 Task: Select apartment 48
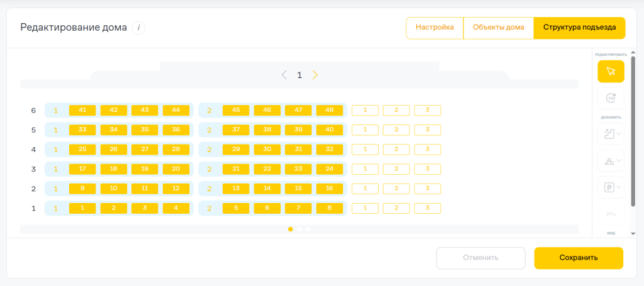(330, 110)
